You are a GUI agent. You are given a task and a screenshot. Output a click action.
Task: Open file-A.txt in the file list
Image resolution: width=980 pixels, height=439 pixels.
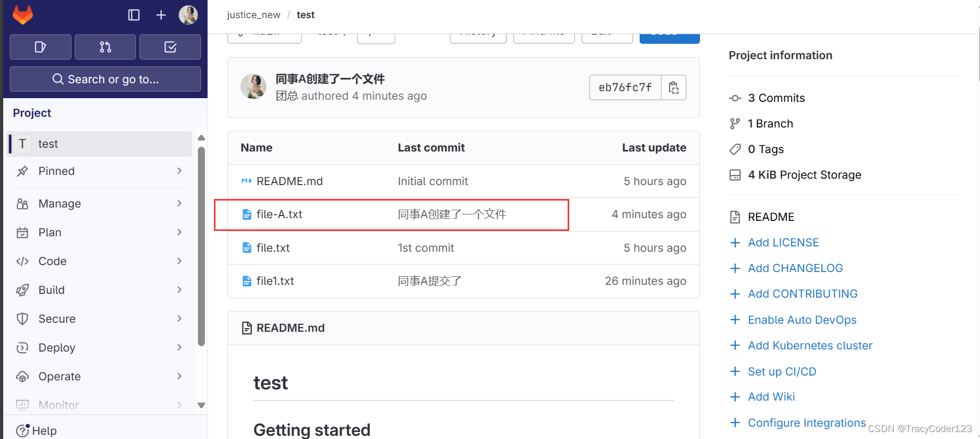pyautogui.click(x=280, y=214)
